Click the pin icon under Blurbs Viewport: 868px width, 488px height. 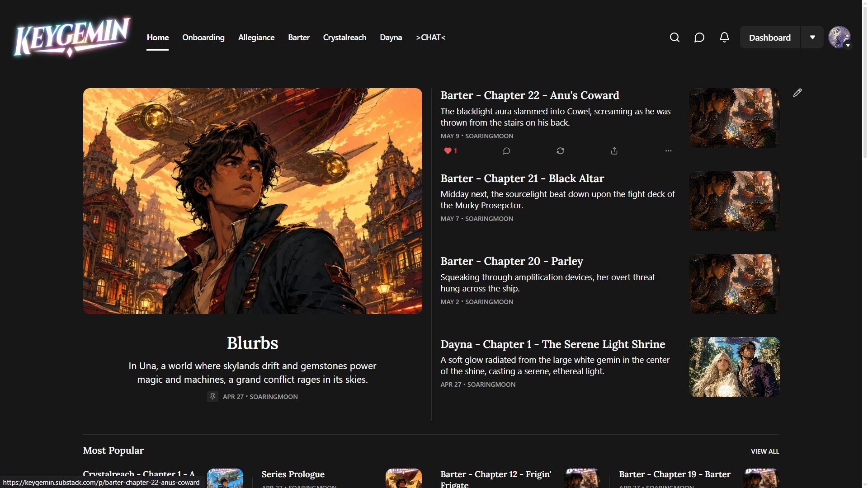[x=212, y=396]
